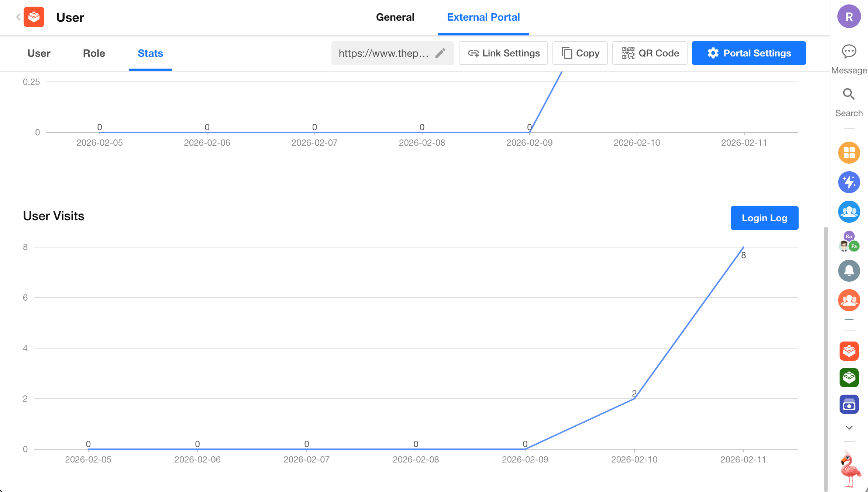The image size is (868, 492).
Task: Open the blue contacts group icon
Action: 849,212
